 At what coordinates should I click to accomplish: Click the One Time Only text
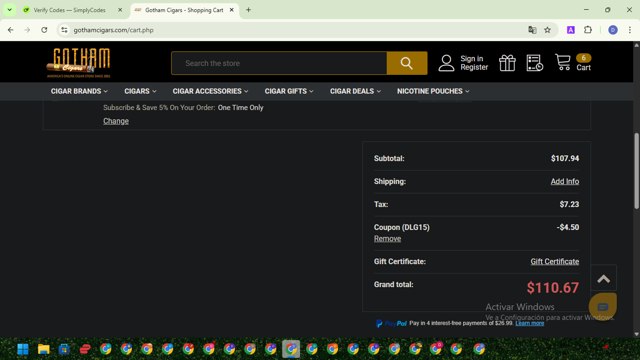(x=240, y=108)
